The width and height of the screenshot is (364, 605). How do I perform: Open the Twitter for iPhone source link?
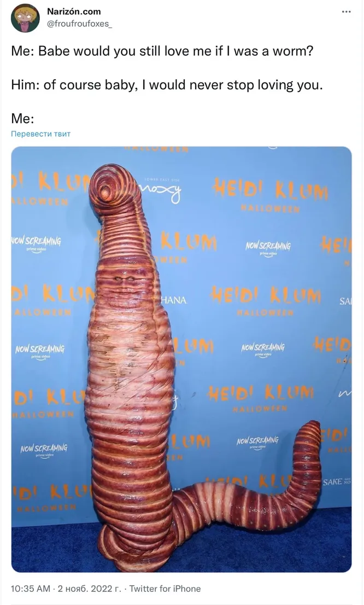(165, 589)
